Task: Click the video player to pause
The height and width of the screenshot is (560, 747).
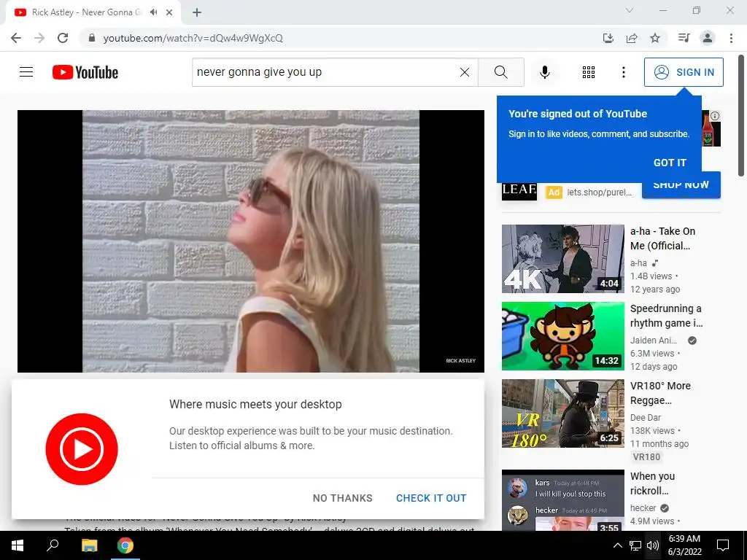Action: 251,241
